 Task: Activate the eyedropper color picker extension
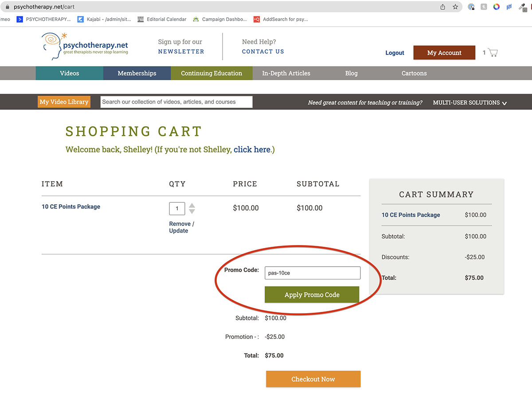point(522,7)
